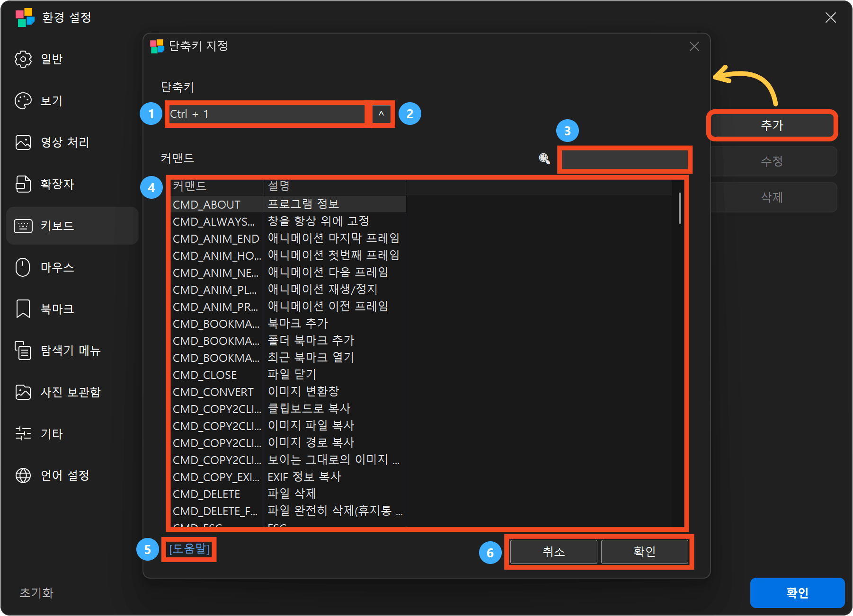853x616 pixels.
Task: Open the 사진 보관함 gallery icon
Action: (23, 392)
